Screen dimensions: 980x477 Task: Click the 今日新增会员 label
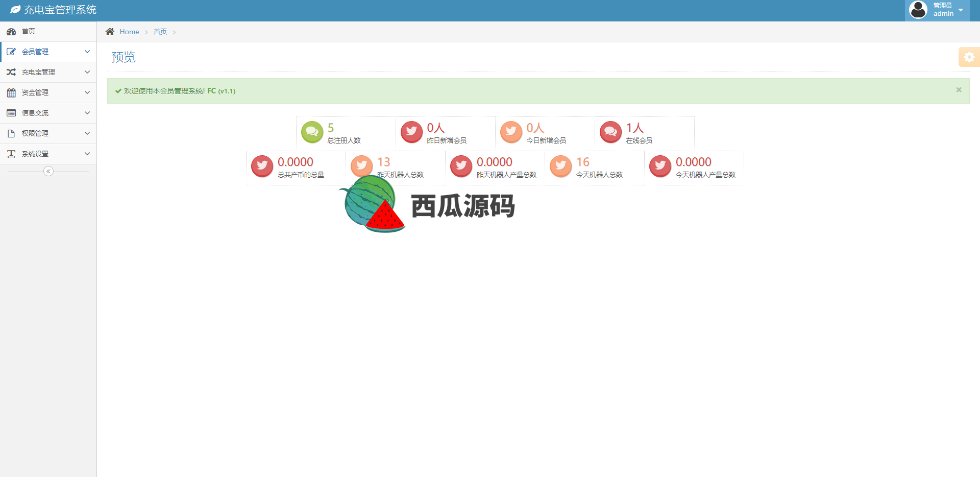tap(546, 140)
